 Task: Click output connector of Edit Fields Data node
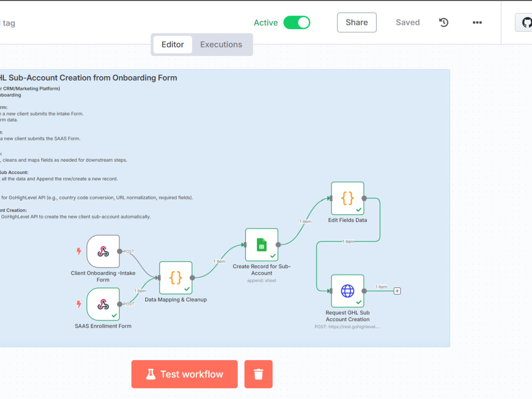[364, 198]
